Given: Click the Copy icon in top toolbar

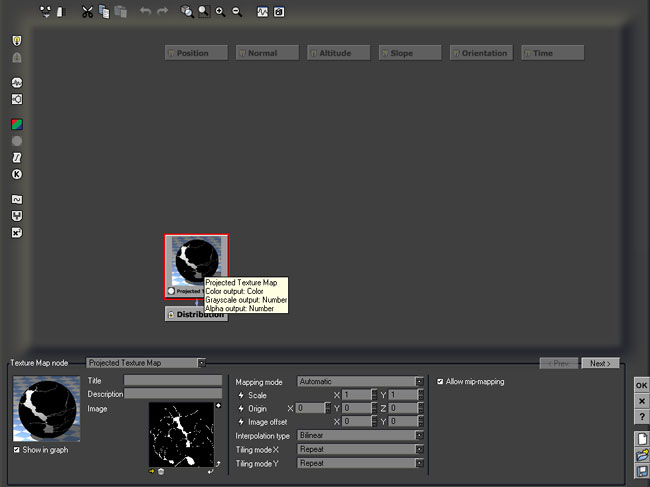Looking at the screenshot, I should [104, 12].
